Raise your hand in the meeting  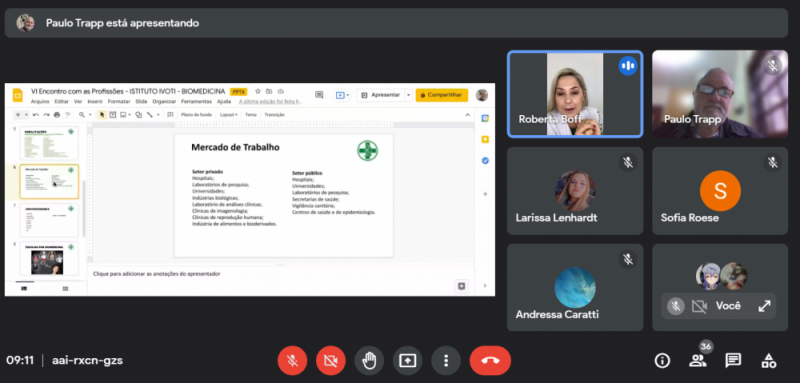(x=369, y=361)
